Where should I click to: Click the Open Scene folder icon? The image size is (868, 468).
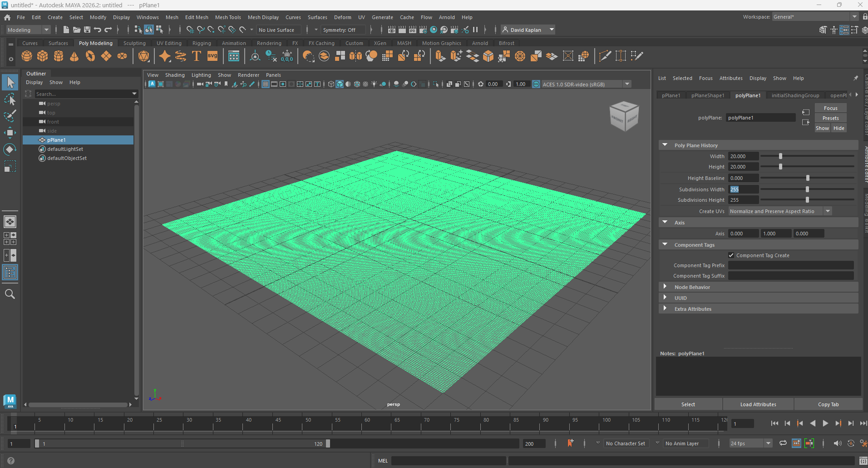point(77,30)
